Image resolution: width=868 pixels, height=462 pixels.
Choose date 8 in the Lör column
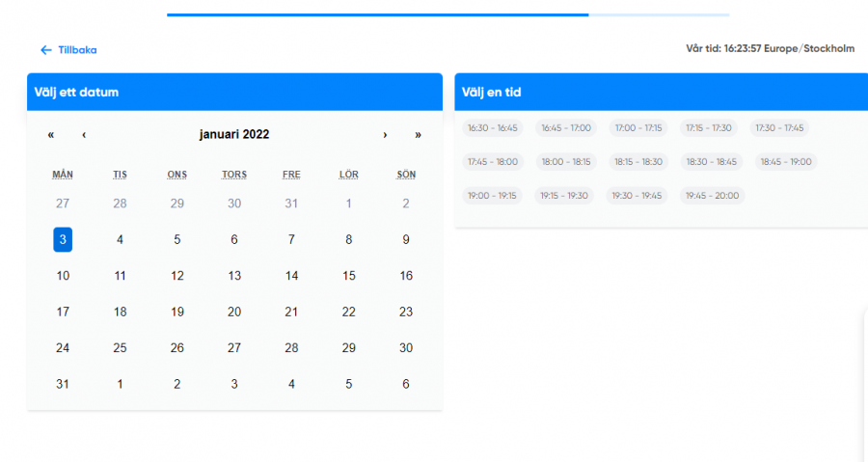click(349, 239)
